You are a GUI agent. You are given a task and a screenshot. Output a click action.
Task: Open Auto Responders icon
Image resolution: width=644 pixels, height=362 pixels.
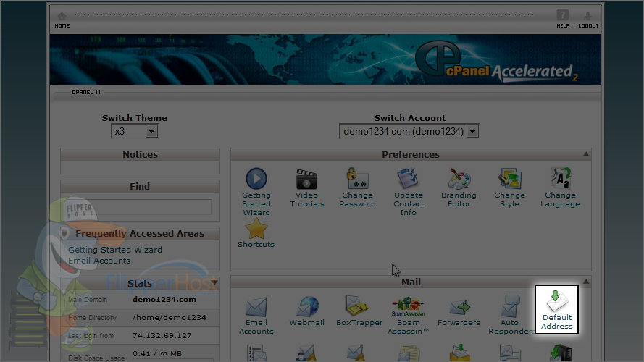click(x=510, y=306)
